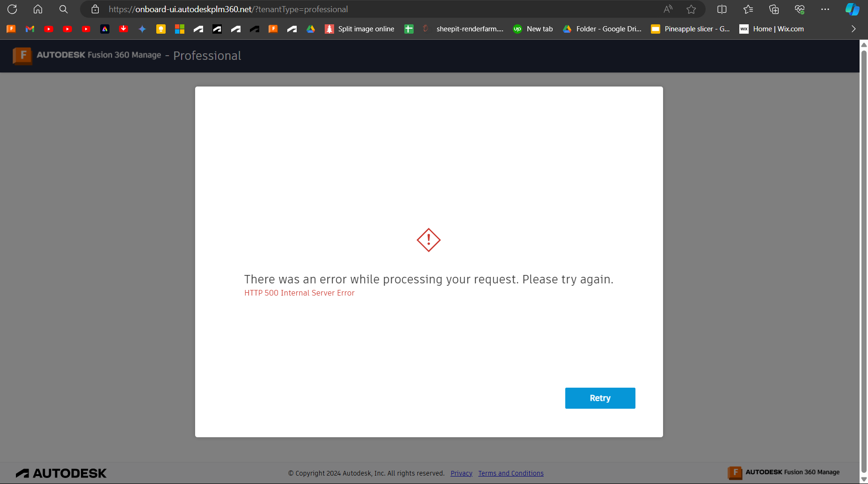Image resolution: width=868 pixels, height=484 pixels.
Task: Open the Copilot icon in the toolbar
Action: pyautogui.click(x=852, y=9)
